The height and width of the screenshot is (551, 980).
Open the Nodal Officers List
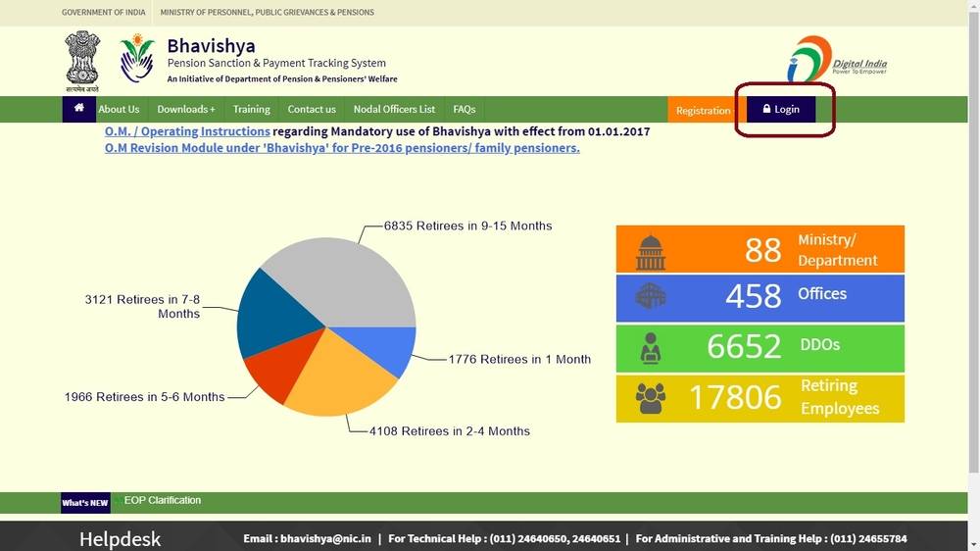point(394,110)
